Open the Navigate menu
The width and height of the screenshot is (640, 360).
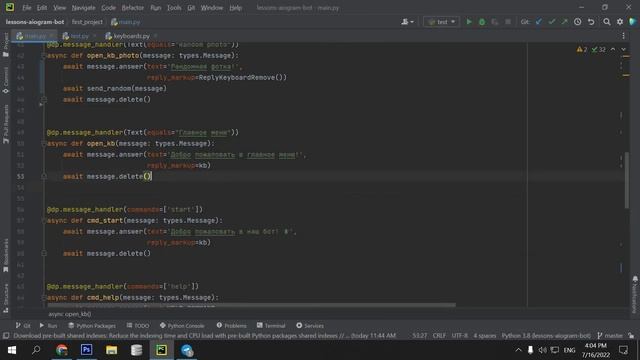(83, 8)
